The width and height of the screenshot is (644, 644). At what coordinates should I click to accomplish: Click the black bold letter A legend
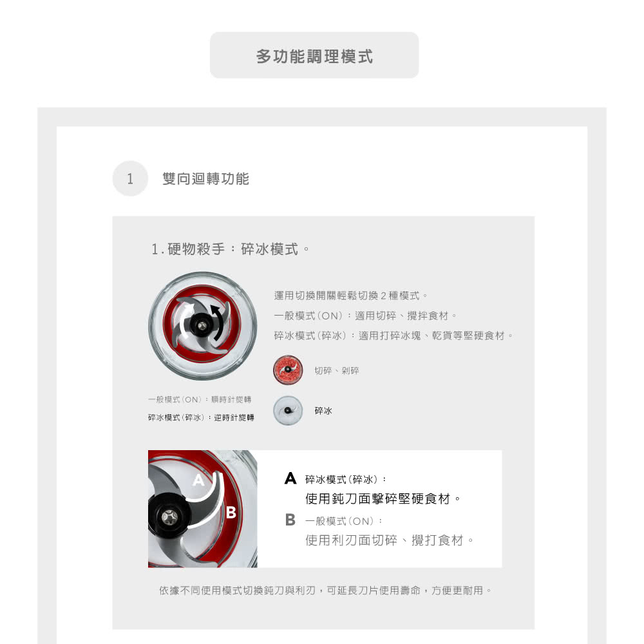tap(290, 478)
